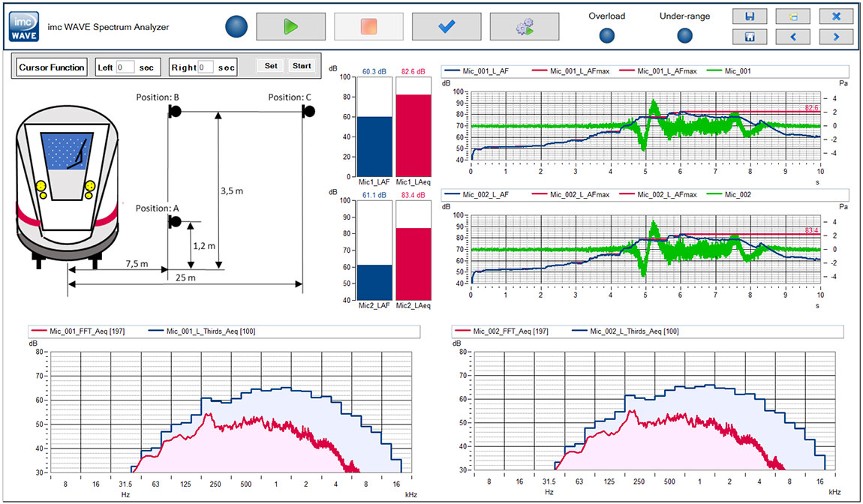
Task: Click into the Right seconds input field
Action: tap(205, 67)
